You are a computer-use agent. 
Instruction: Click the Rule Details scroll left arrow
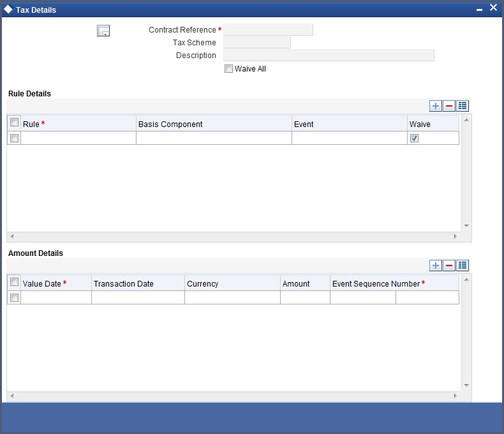(12, 236)
